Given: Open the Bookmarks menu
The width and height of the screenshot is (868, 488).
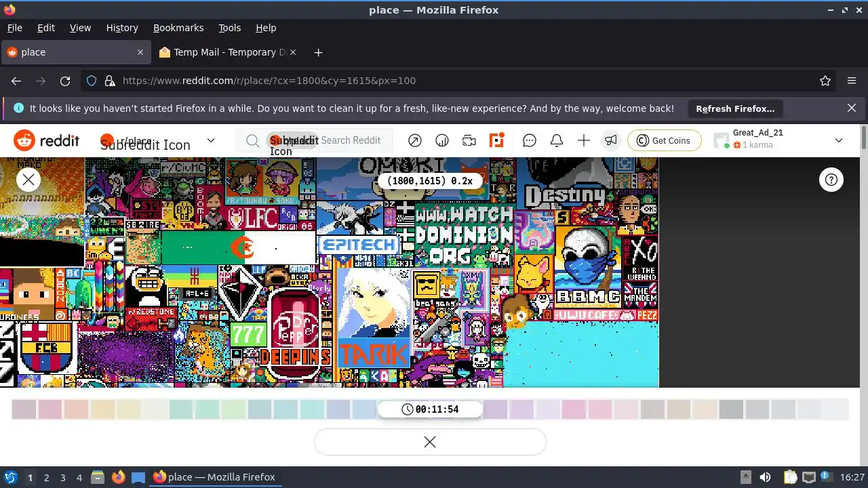Looking at the screenshot, I should click(x=178, y=28).
